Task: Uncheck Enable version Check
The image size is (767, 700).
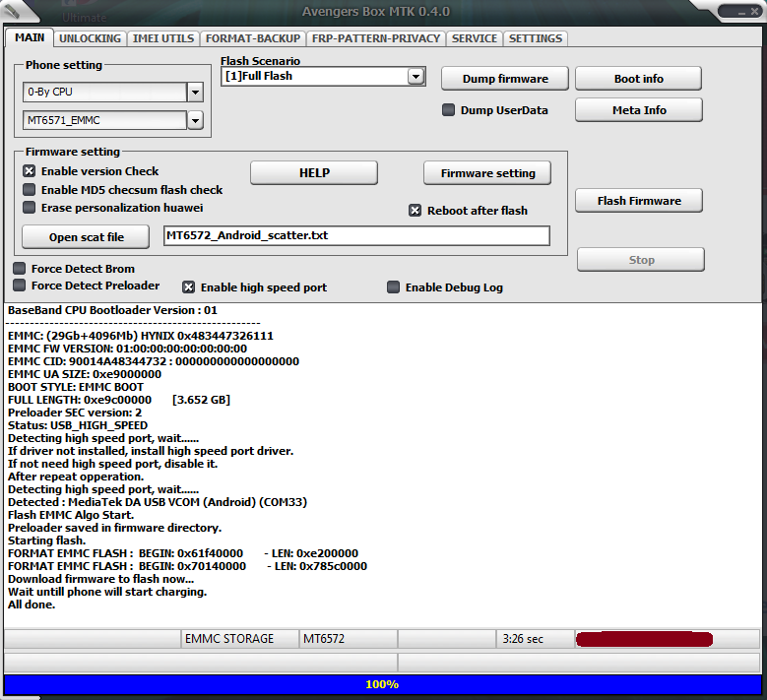Action: click(30, 171)
